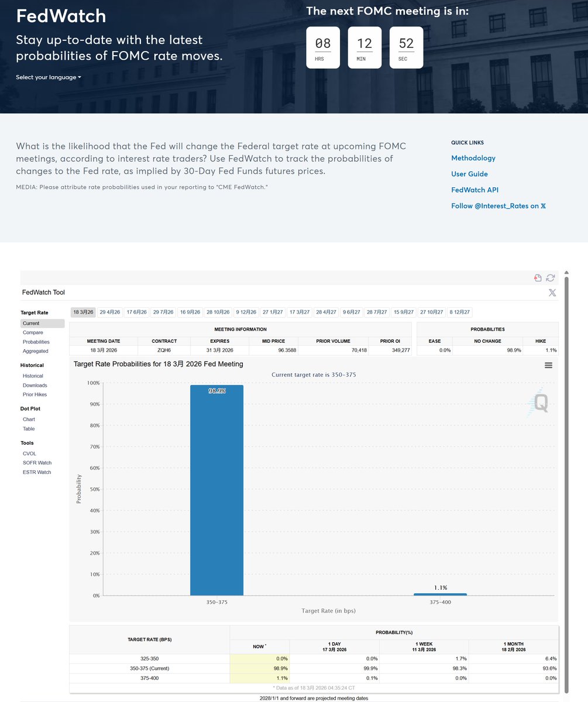Viewport: 588px width, 702px height.
Task: Select the 9 12月26 meeting tab
Action: pyautogui.click(x=246, y=312)
